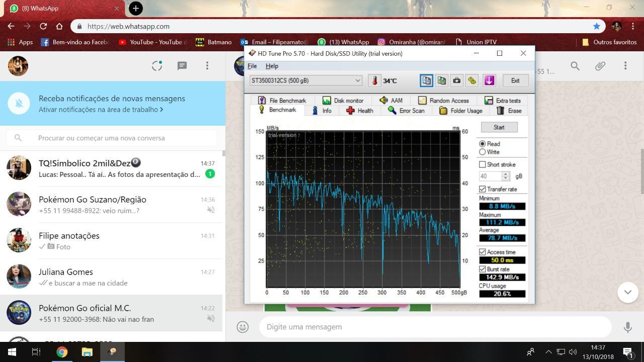644x362 pixels.
Task: Click the purple down-arrow minimize-to-tray icon
Action: (489, 80)
